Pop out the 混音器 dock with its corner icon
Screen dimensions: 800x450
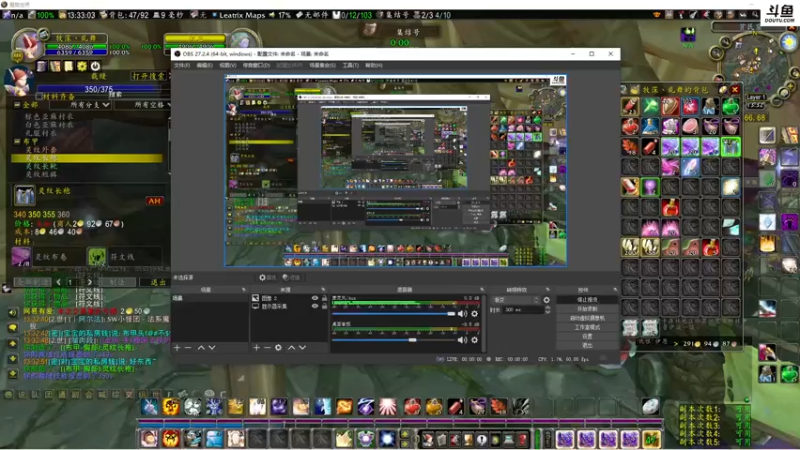481,290
